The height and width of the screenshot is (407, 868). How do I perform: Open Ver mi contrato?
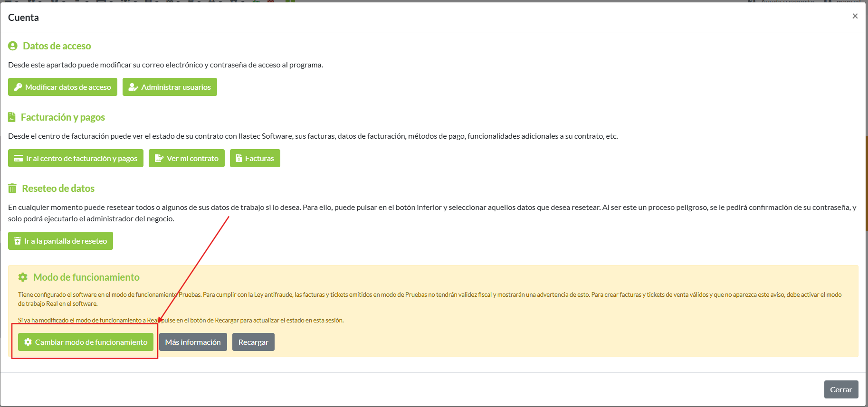(187, 158)
